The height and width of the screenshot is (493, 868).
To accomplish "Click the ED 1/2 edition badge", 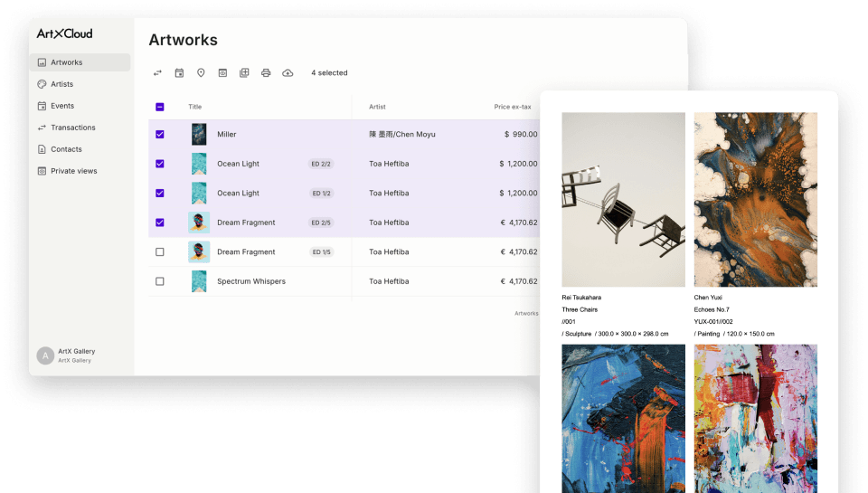I will coord(321,194).
